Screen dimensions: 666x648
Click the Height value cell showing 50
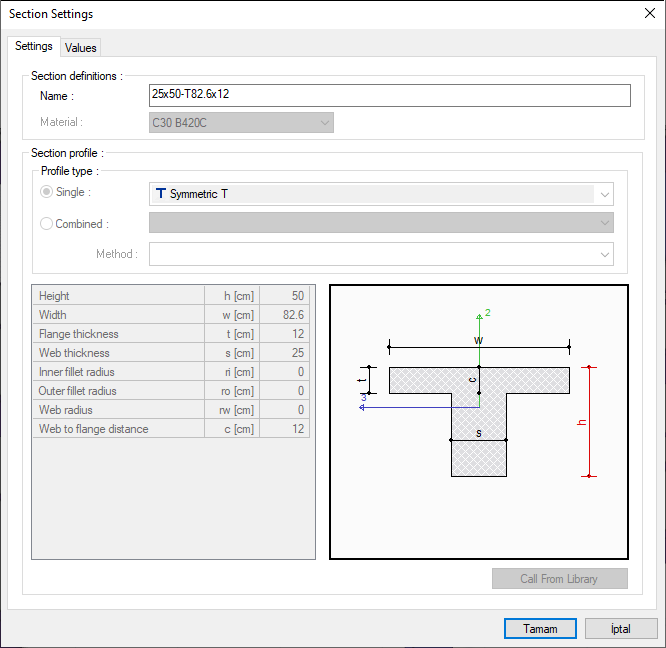point(285,296)
